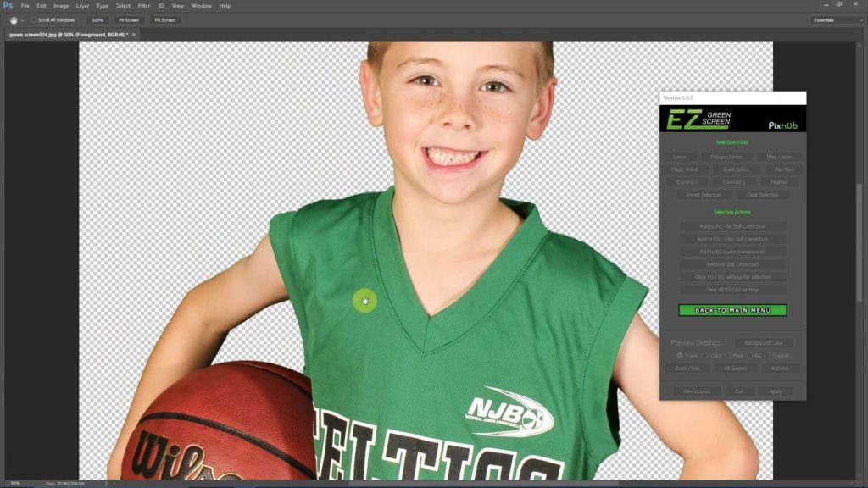
Task: Click the Polygon Lasso selection button
Action: 726,157
